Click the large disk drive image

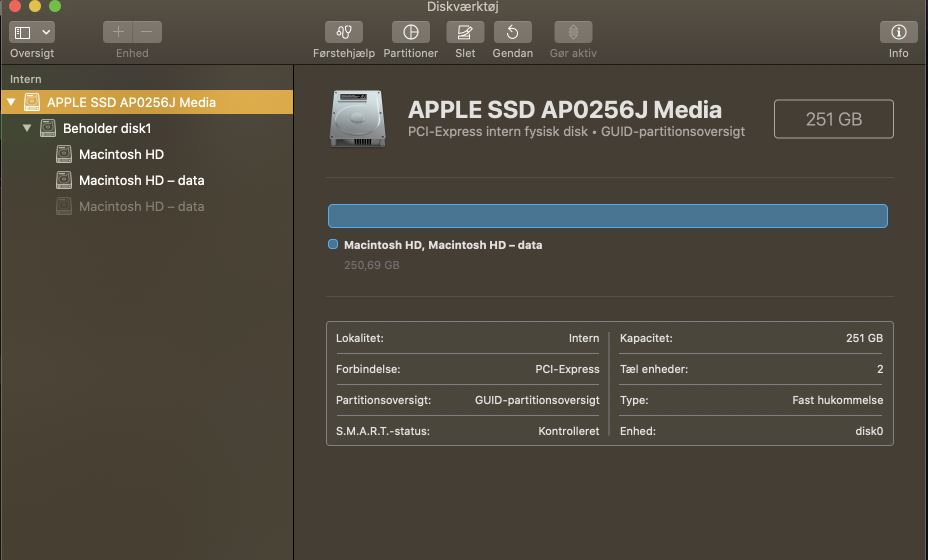pos(357,119)
